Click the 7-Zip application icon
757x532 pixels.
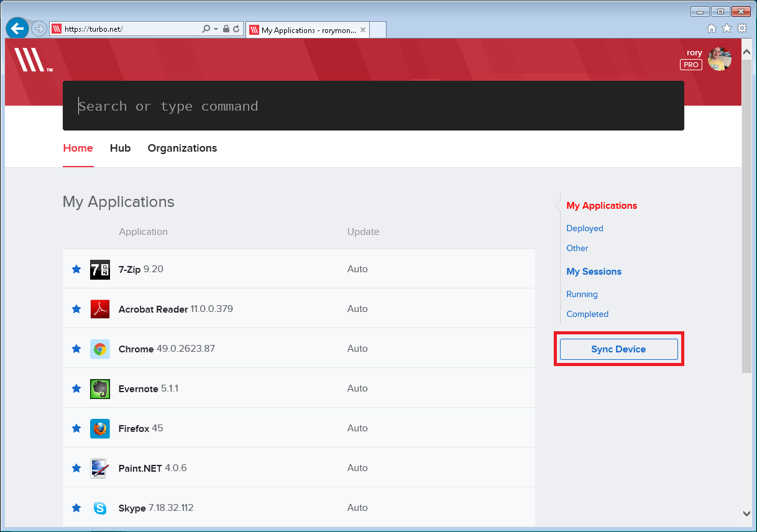click(99, 269)
